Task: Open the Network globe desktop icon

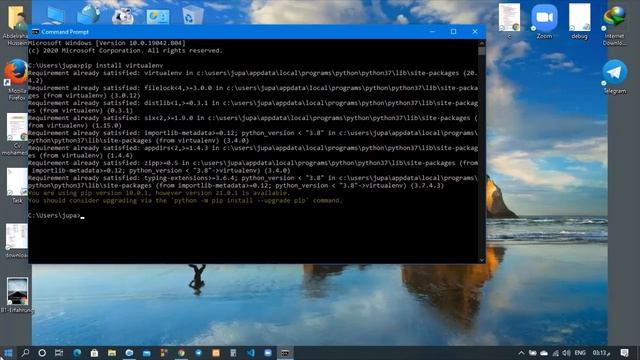Action: [x=89, y=15]
